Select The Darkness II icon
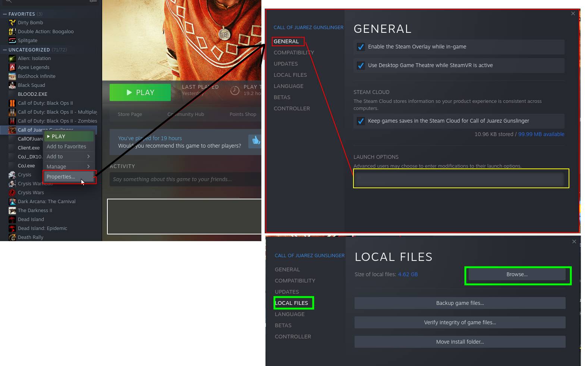Viewport: 588px width, 366px height. [x=12, y=211]
